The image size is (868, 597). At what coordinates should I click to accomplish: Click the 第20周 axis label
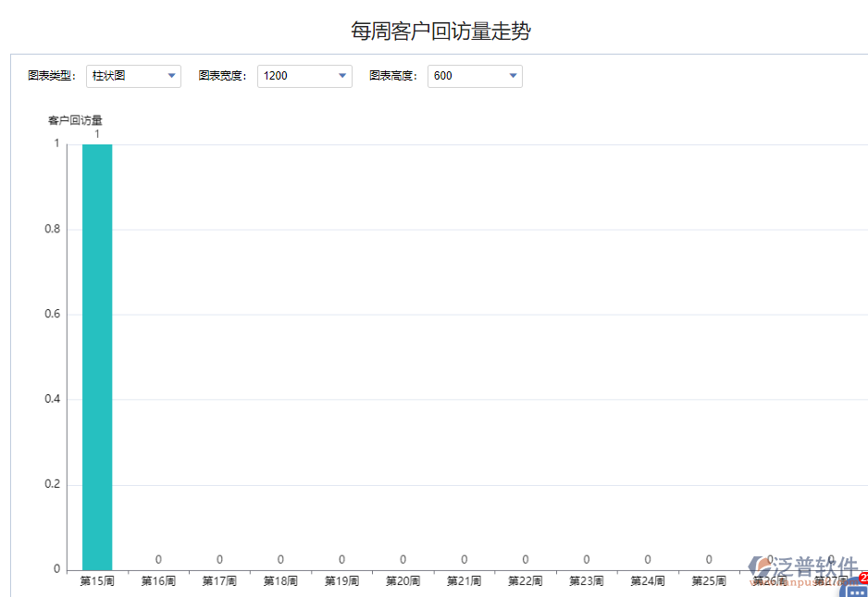(403, 578)
